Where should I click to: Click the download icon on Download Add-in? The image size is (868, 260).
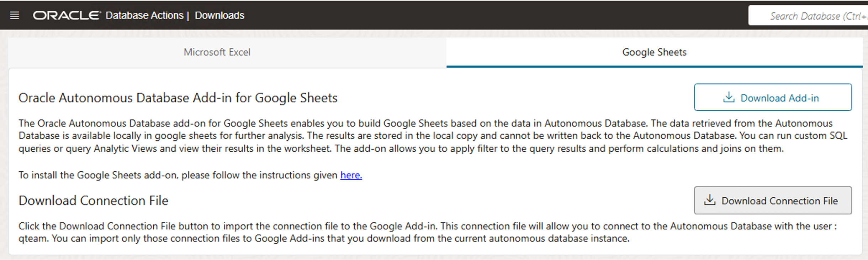(x=729, y=97)
